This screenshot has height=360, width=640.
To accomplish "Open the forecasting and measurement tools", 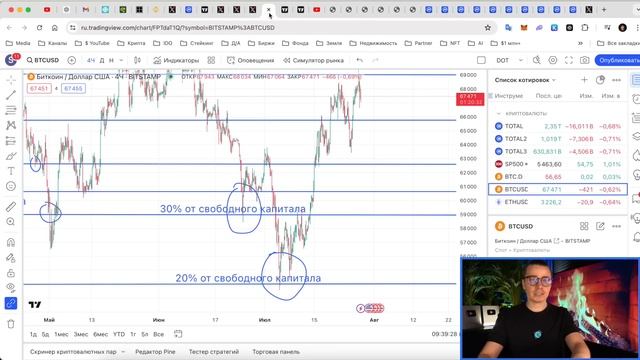I will [11, 141].
